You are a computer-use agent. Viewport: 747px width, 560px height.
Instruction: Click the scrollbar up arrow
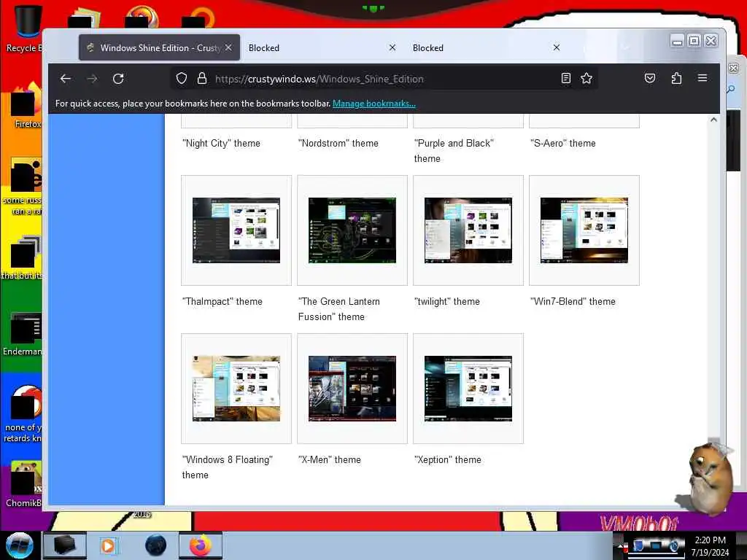tap(713, 120)
